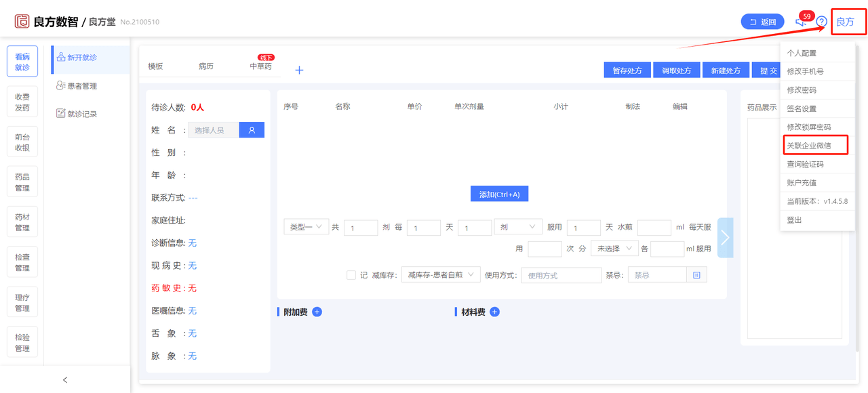Select 账户充值 menu entry

pyautogui.click(x=817, y=182)
